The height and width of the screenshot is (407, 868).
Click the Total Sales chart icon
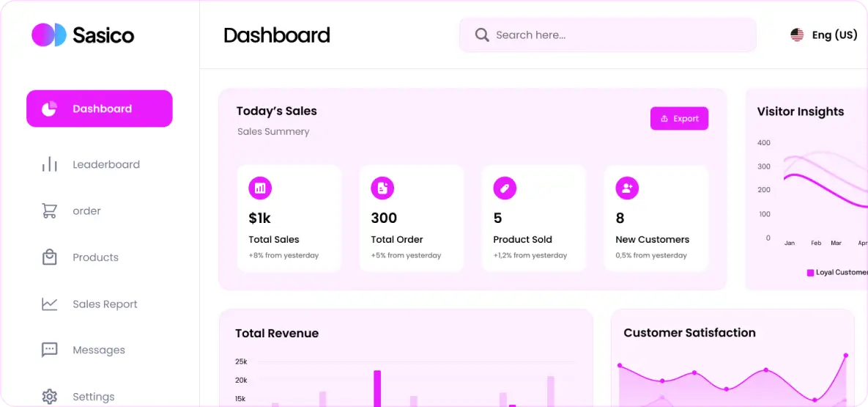click(260, 188)
